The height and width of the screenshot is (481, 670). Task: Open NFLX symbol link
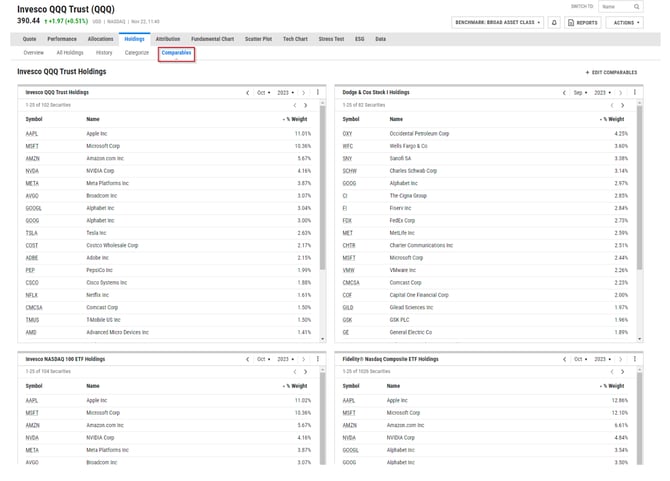pyautogui.click(x=32, y=295)
